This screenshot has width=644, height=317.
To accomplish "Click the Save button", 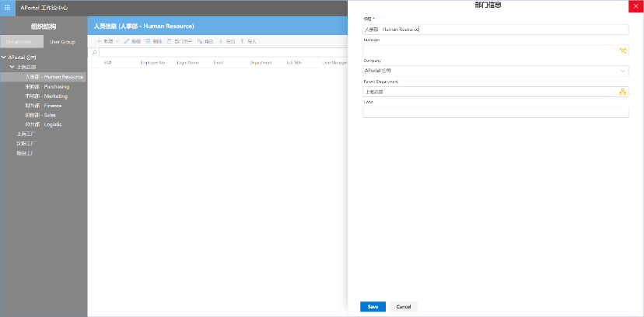I will (x=373, y=307).
